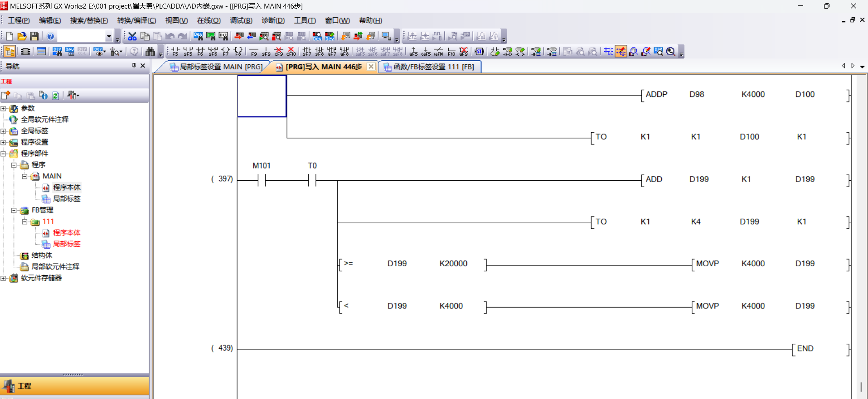The width and height of the screenshot is (868, 399).
Task: Select the 结构体 tree item
Action: [x=42, y=255]
